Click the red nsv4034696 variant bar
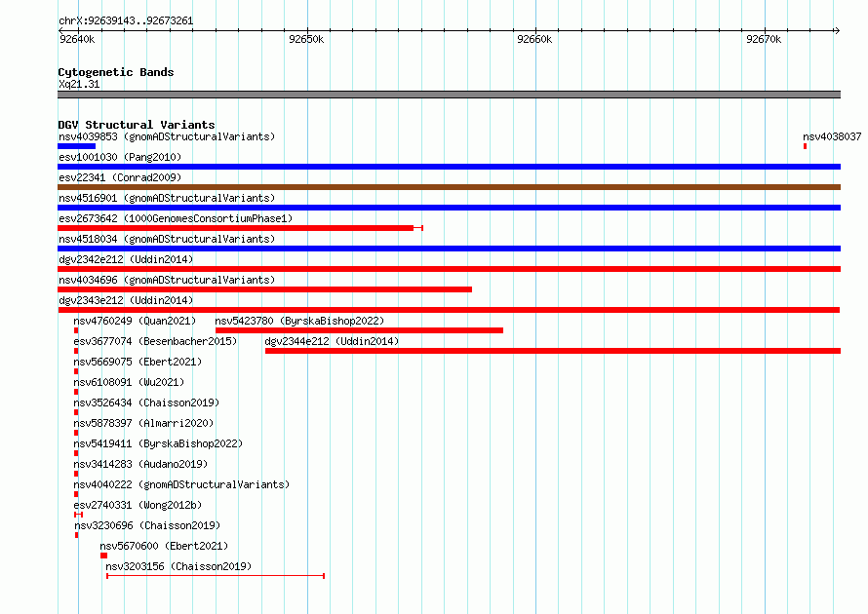Screen dimensions: 868x614 pyautogui.click(x=264, y=289)
